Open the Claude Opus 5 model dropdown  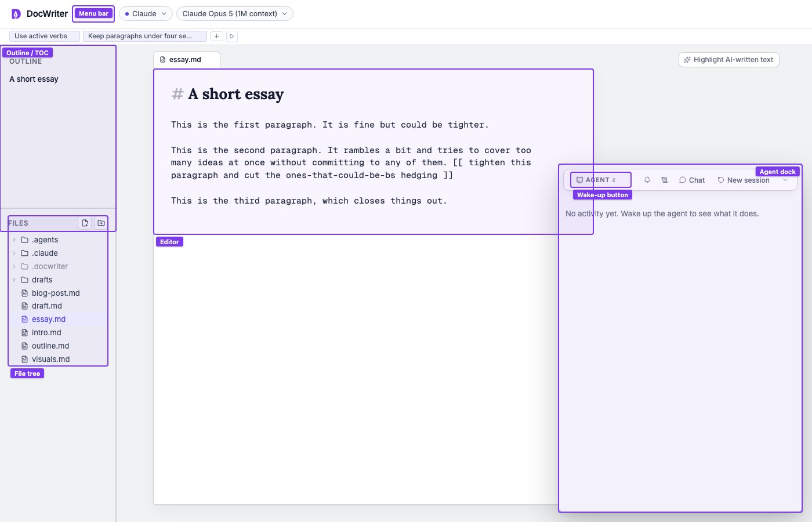point(234,14)
